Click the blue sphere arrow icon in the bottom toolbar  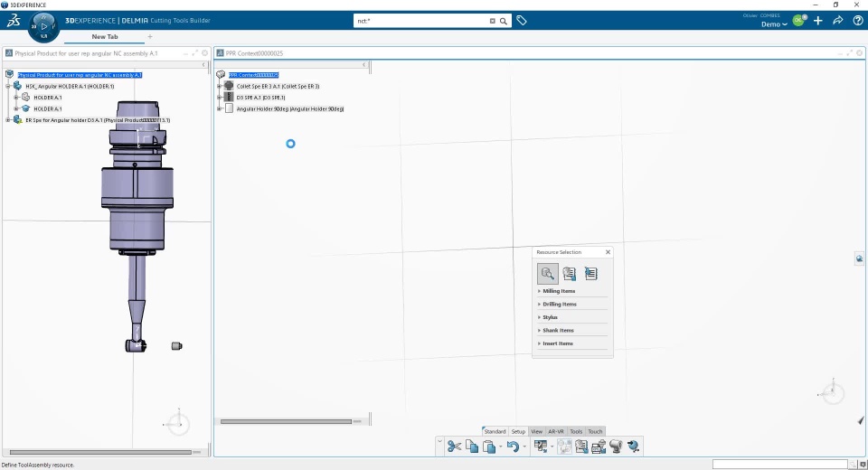click(633, 446)
